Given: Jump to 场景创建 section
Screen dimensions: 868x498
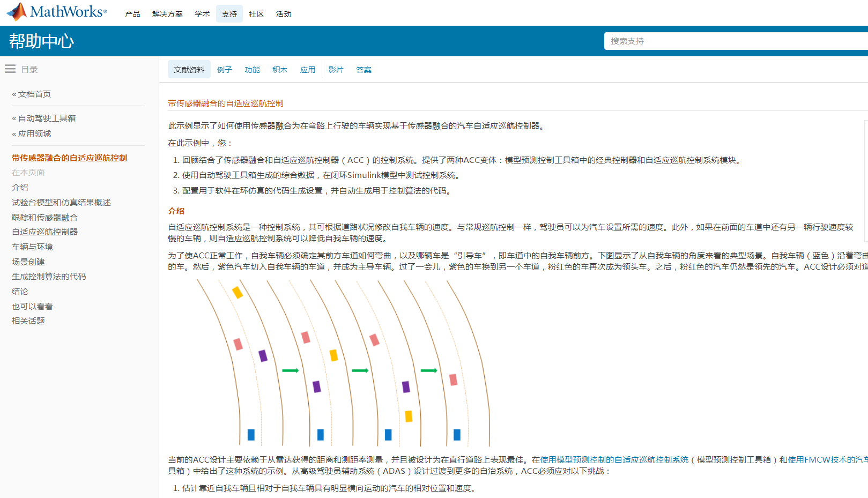Looking at the screenshot, I should (x=28, y=262).
